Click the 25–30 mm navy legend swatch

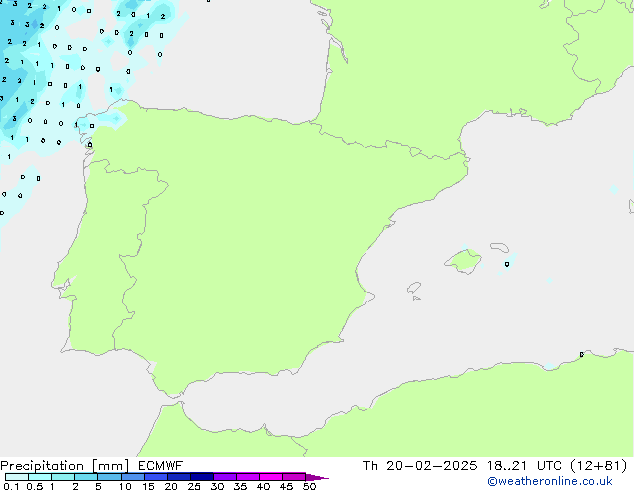tap(201, 477)
